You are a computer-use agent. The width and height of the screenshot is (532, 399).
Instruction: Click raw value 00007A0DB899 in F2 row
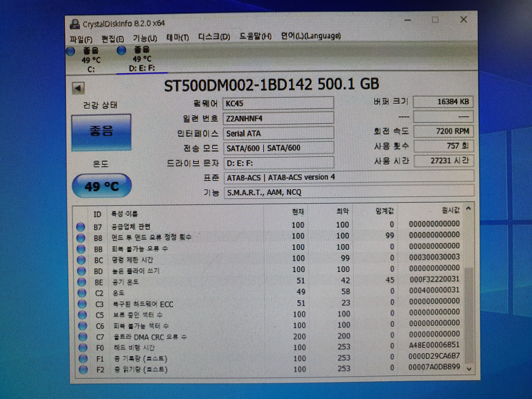tap(434, 367)
